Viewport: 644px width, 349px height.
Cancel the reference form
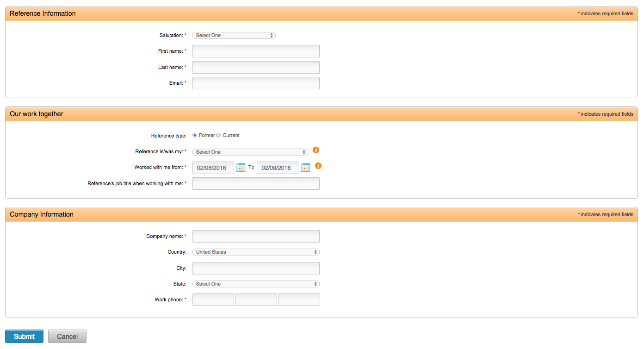[x=67, y=337]
